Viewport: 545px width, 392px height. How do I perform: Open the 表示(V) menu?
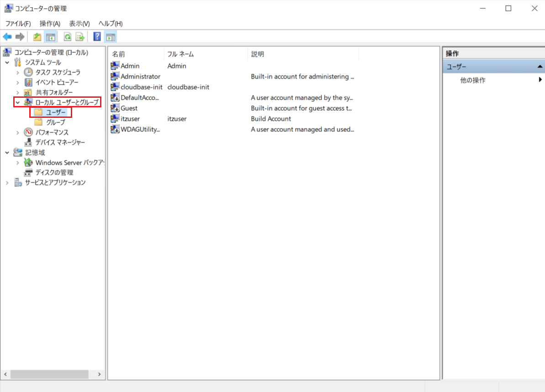[79, 24]
